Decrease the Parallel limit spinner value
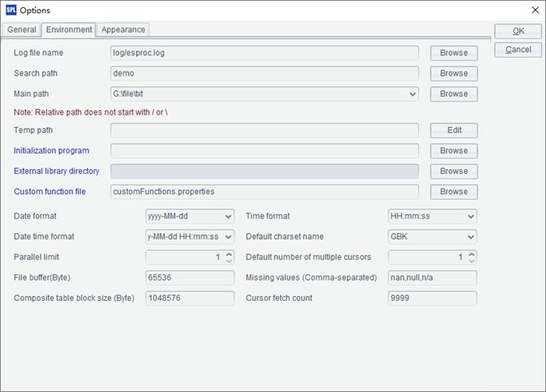 pos(229,260)
